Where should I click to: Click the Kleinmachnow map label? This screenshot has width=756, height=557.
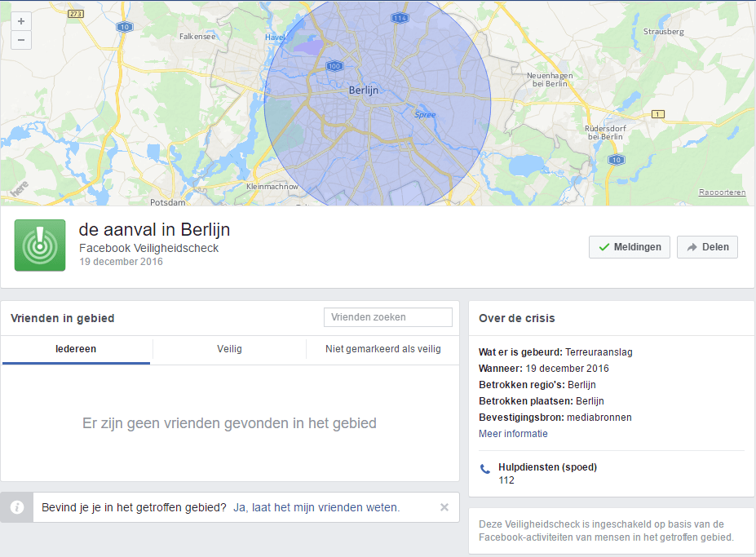click(x=272, y=186)
